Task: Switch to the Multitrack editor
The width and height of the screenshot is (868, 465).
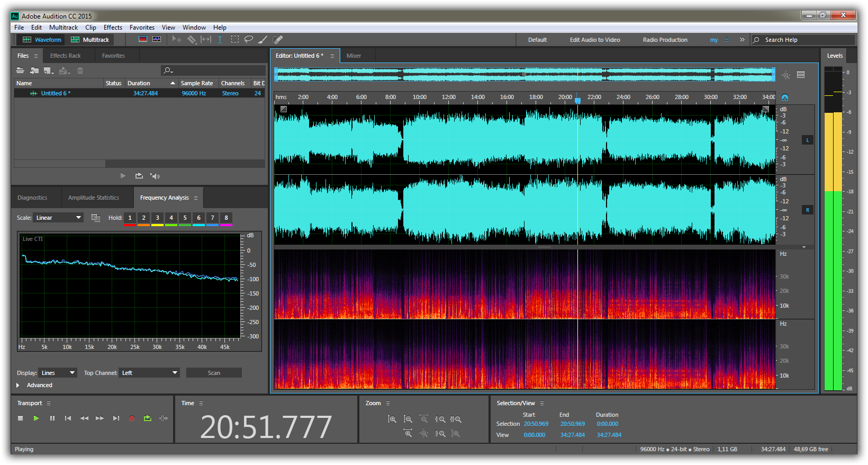Action: click(x=90, y=40)
